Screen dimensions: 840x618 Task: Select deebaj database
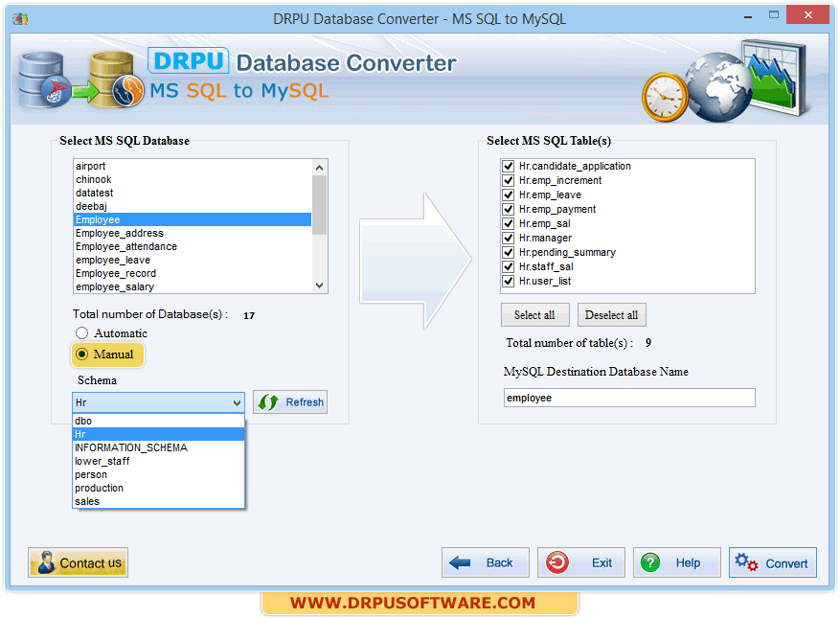pyautogui.click(x=193, y=206)
